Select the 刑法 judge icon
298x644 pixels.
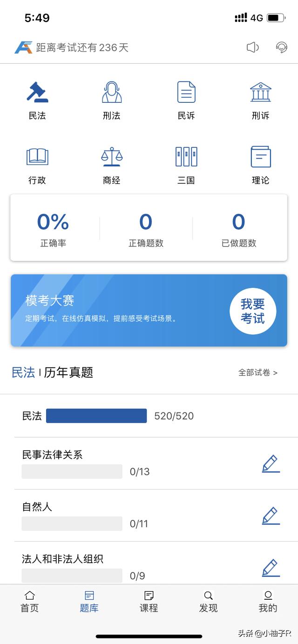(x=112, y=93)
